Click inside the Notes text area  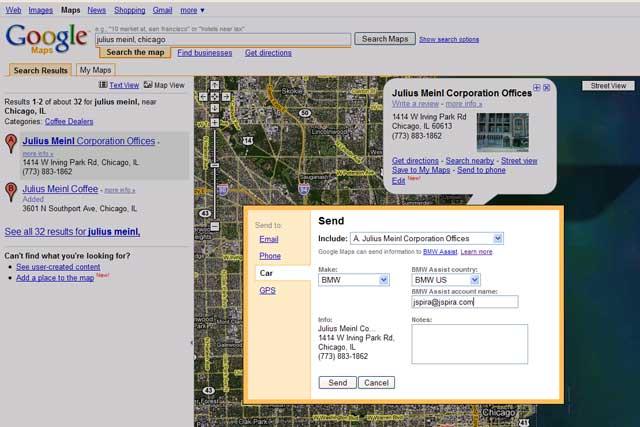pyautogui.click(x=469, y=344)
